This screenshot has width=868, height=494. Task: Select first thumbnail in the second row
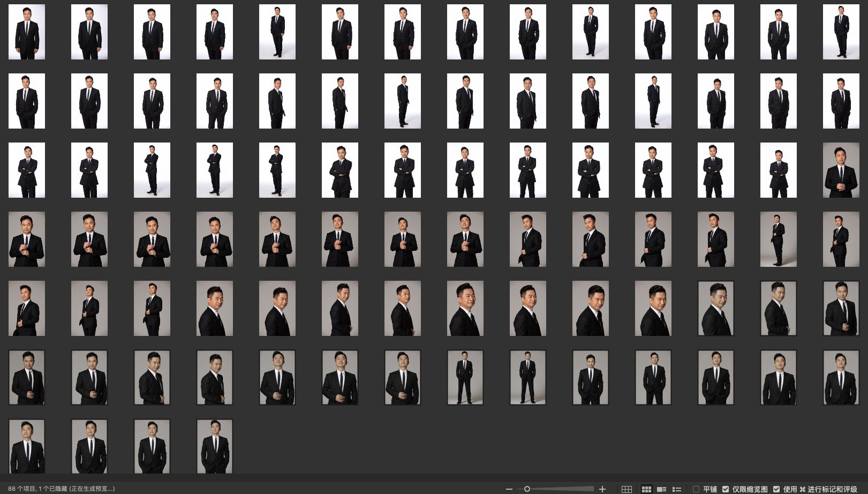tap(27, 101)
